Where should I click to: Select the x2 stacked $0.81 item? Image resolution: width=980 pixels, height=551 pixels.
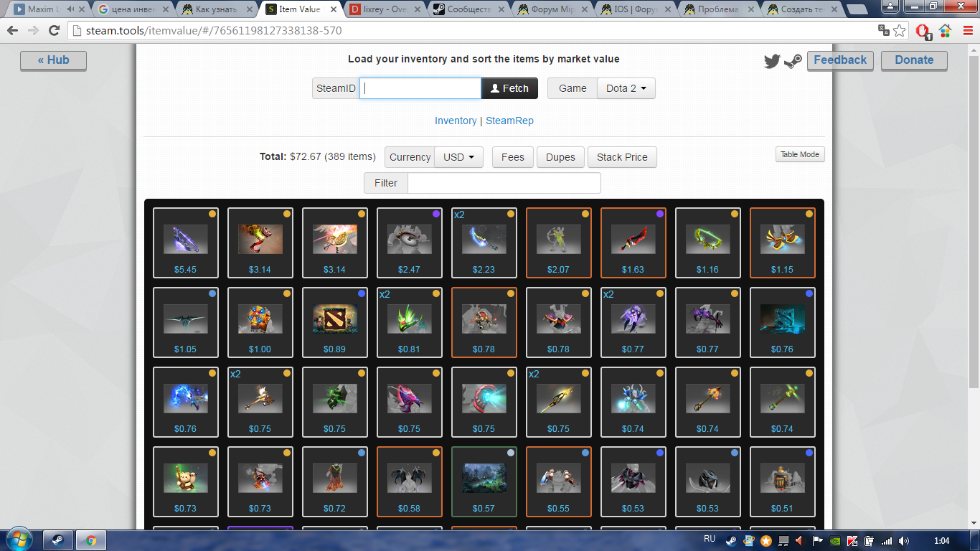click(410, 323)
